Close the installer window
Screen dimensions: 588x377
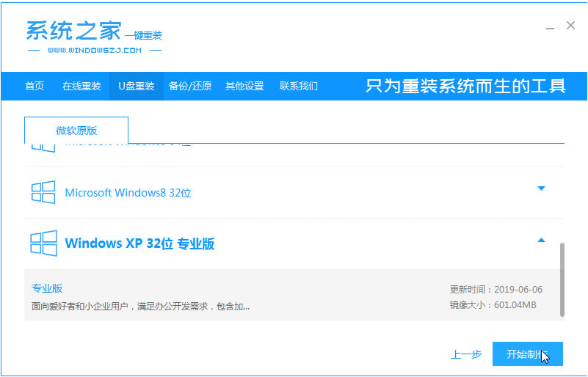click(x=570, y=26)
